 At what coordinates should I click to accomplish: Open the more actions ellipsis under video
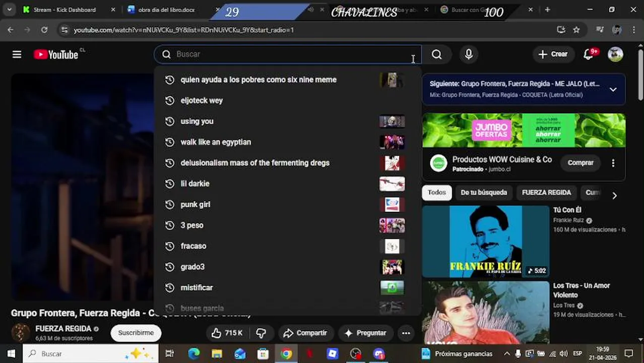coord(406,333)
